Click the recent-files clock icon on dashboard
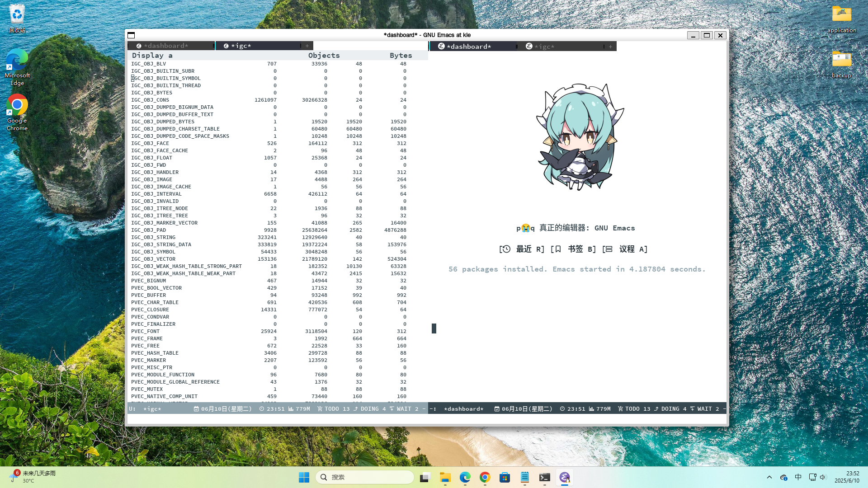This screenshot has width=868, height=488. [x=506, y=249]
